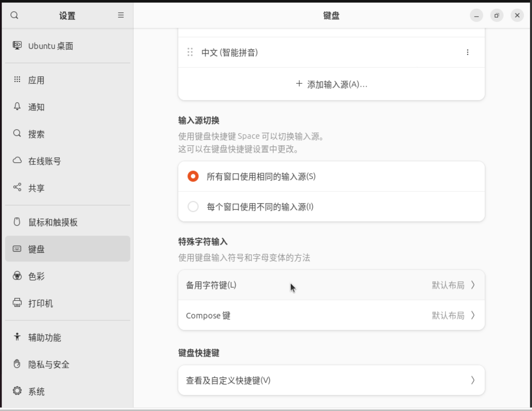Click the drag handle beside 中文 (智能拼音)
The width and height of the screenshot is (532, 411).
point(190,52)
